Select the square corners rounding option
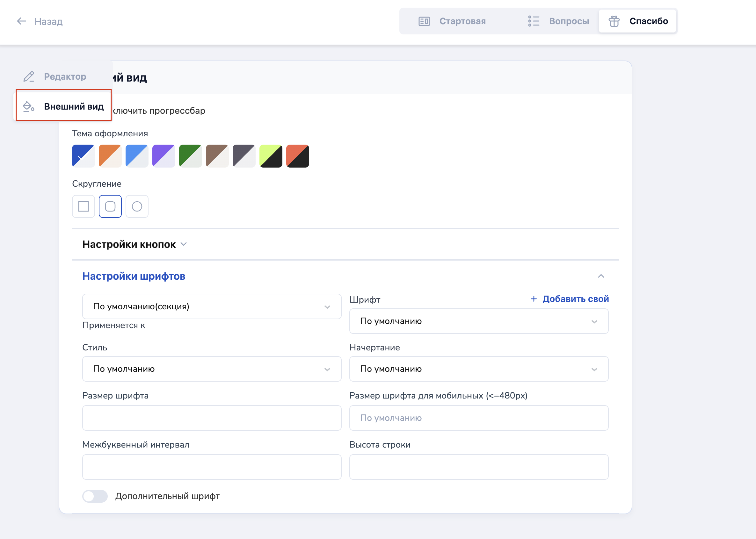 pyautogui.click(x=83, y=206)
